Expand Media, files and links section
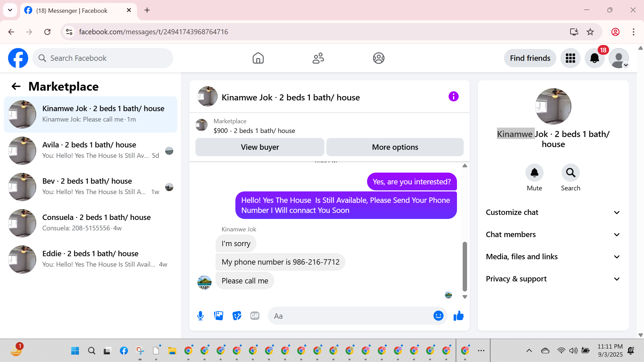Viewport: 644px width, 362px height. pyautogui.click(x=553, y=257)
